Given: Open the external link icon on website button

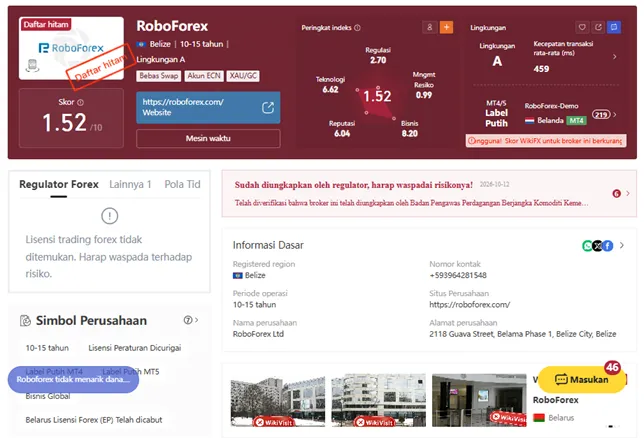Looking at the screenshot, I should tap(268, 108).
